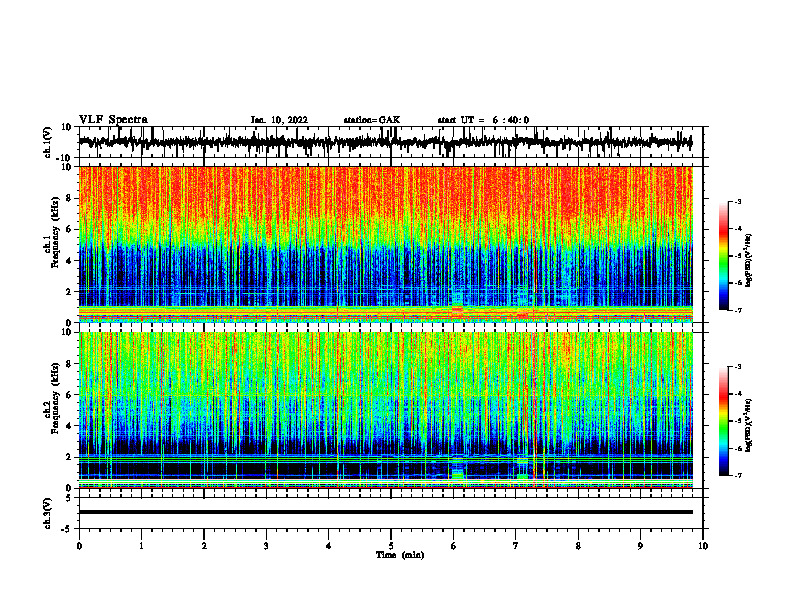Click the time axis tick label "9"
The height and width of the screenshot is (612, 792).
(x=640, y=546)
